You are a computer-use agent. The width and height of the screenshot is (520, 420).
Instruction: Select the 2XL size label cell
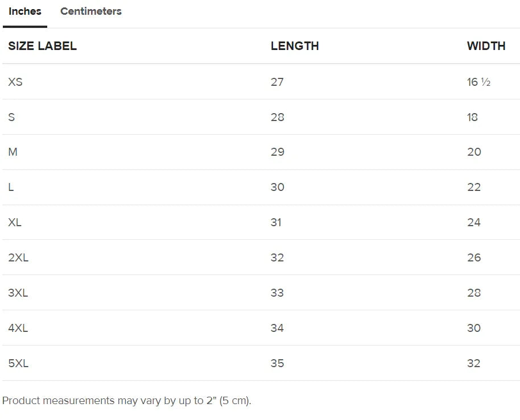[18, 257]
